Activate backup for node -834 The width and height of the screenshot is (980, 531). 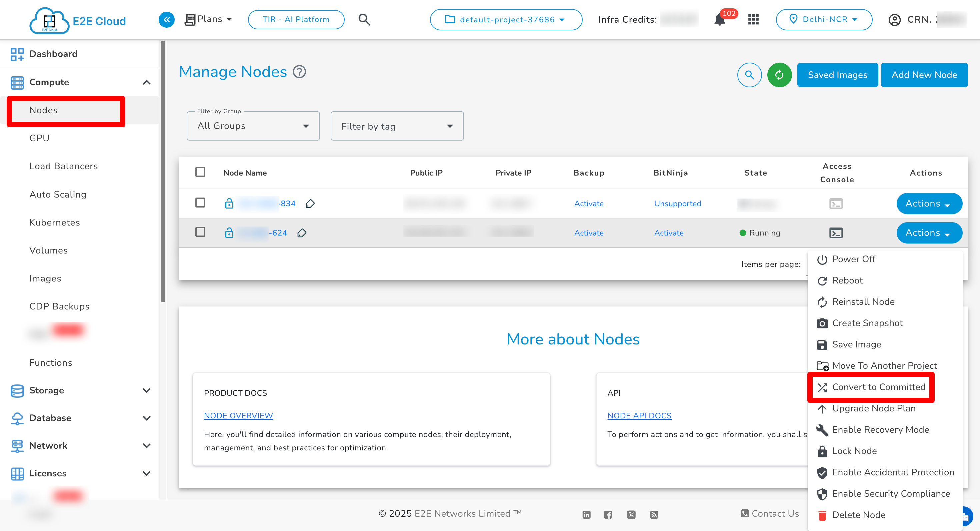tap(589, 204)
